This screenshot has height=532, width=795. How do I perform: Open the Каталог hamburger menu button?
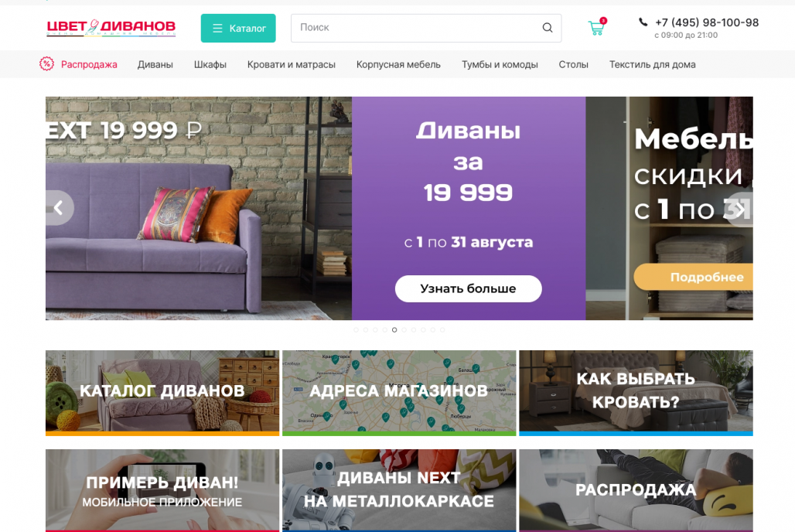coord(238,29)
